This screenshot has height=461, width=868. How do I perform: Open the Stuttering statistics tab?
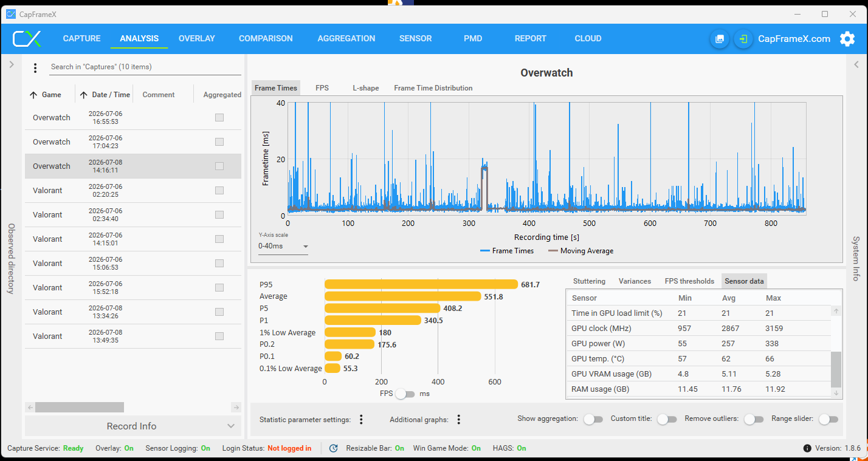(589, 281)
